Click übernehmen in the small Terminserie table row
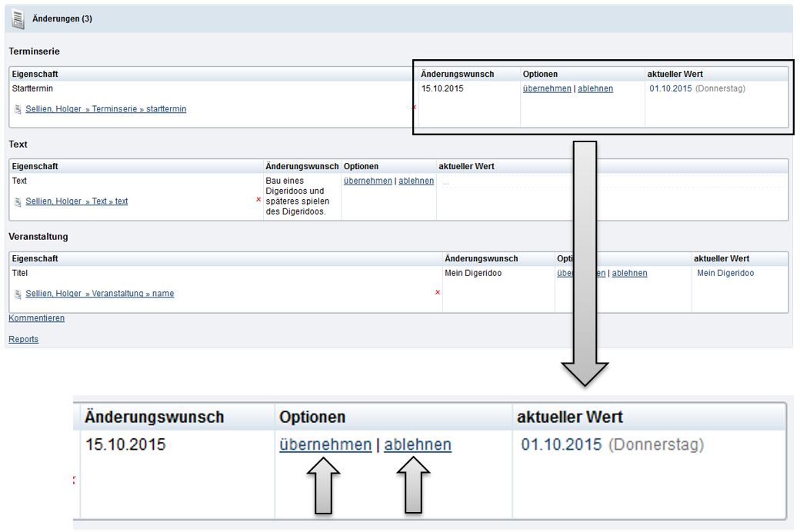The height and width of the screenshot is (532, 800). [x=546, y=88]
